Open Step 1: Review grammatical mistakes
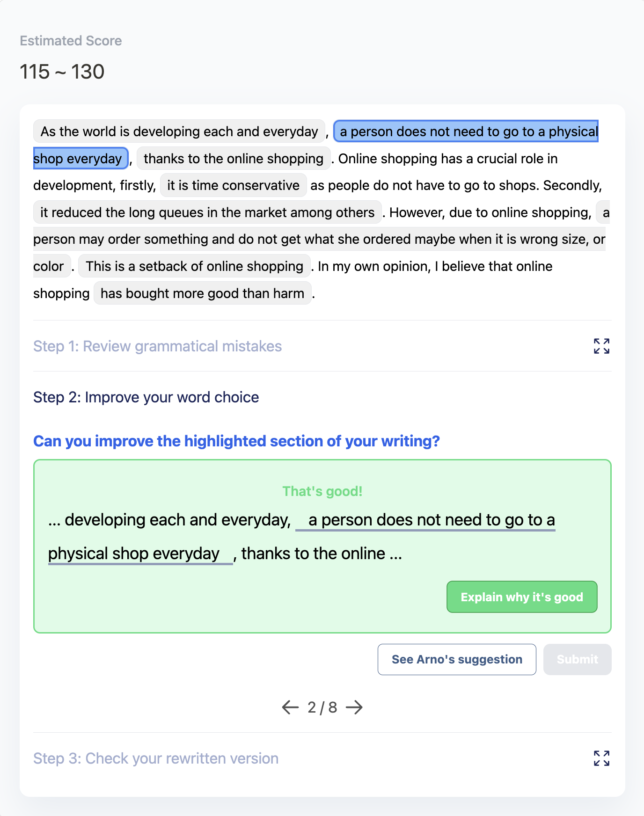Viewport: 644px width, 816px height. [157, 346]
